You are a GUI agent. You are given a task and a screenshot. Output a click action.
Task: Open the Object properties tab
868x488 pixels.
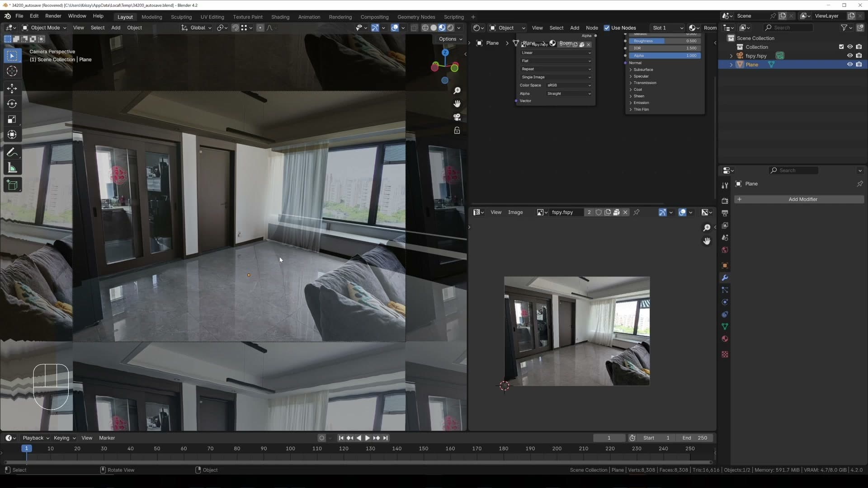[x=725, y=265]
